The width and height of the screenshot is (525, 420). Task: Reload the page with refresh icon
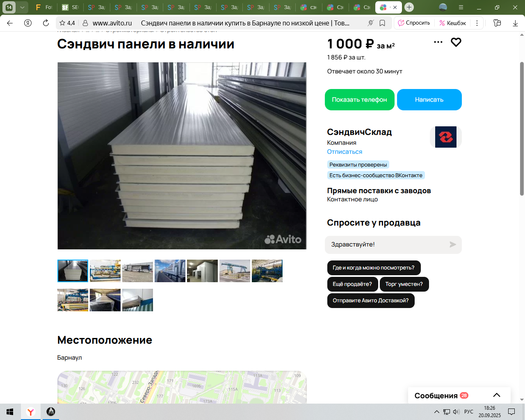(46, 23)
